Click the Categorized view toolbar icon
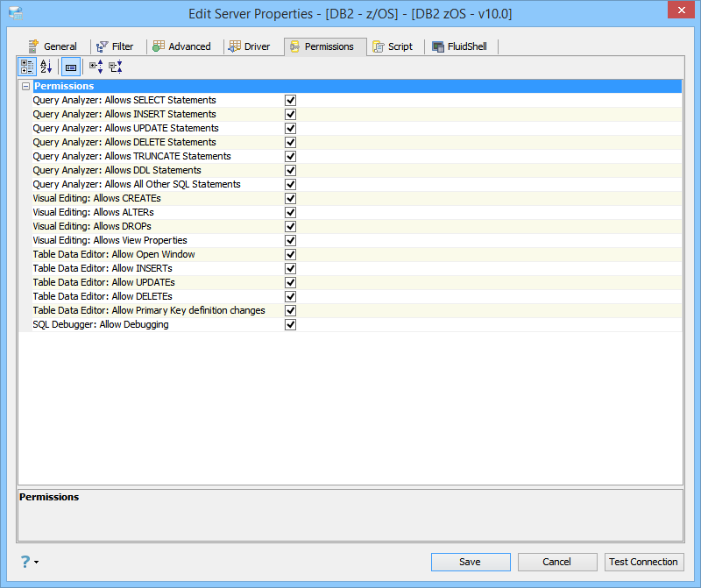 pyautogui.click(x=27, y=67)
